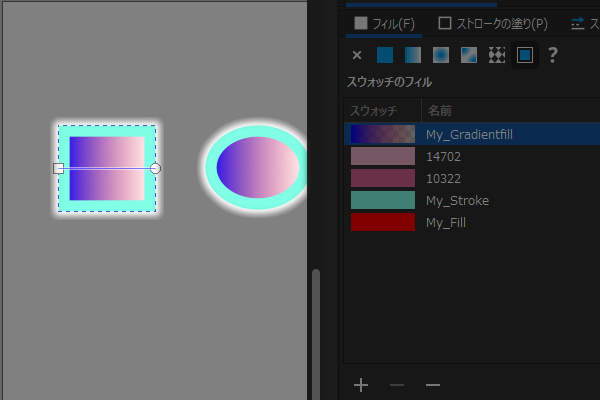The image size is (600, 400).
Task: Click the canvas vertical scrollbar thumb
Action: pos(316,334)
